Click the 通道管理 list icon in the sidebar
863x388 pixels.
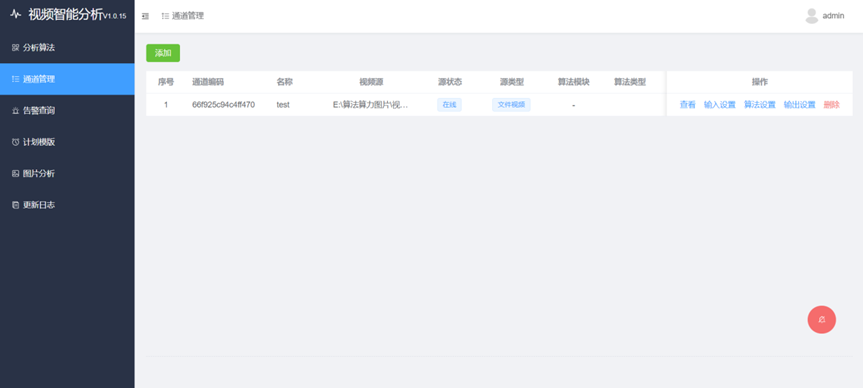(15, 79)
